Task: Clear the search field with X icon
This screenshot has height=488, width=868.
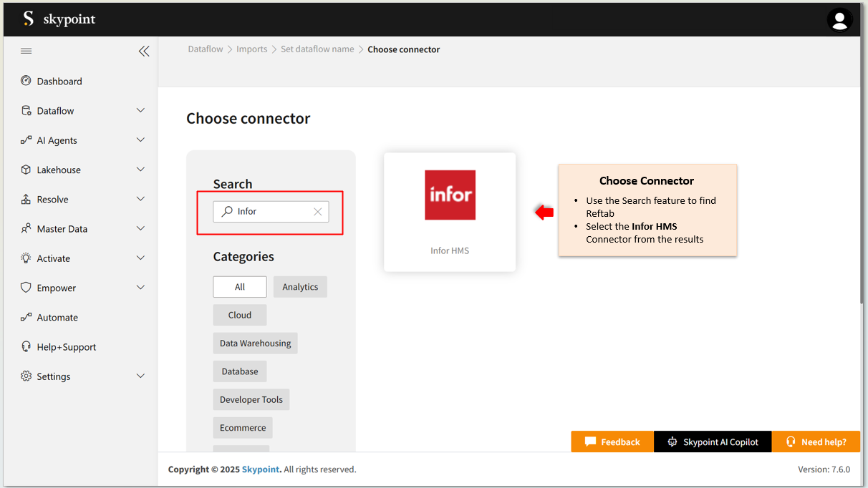Action: tap(318, 212)
